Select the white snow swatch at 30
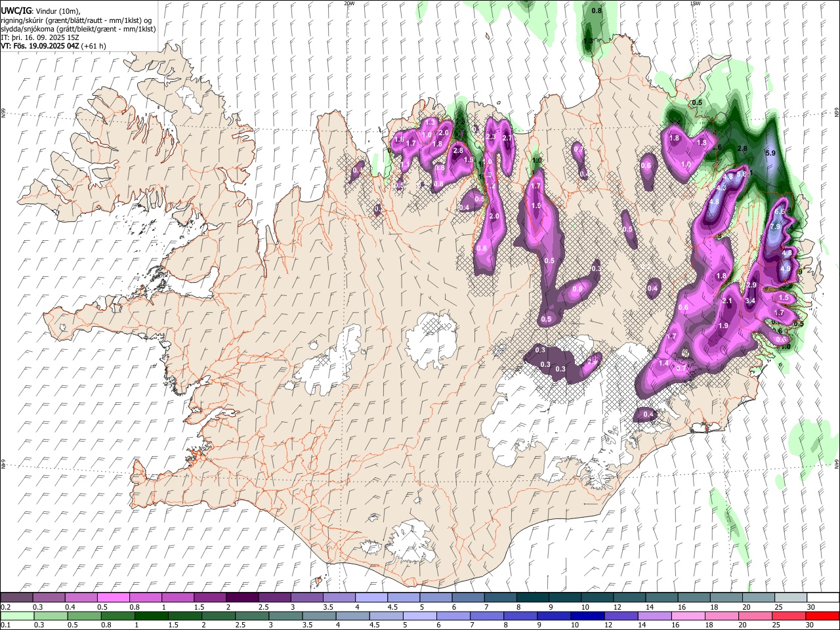 (x=822, y=598)
